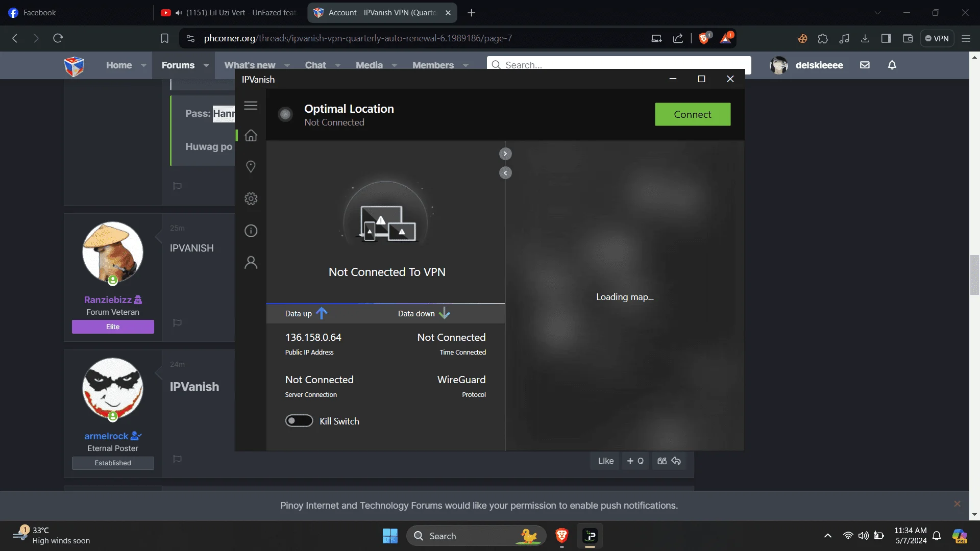Viewport: 980px width, 551px height.
Task: Expand the Home dropdown arrow
Action: [x=144, y=65]
